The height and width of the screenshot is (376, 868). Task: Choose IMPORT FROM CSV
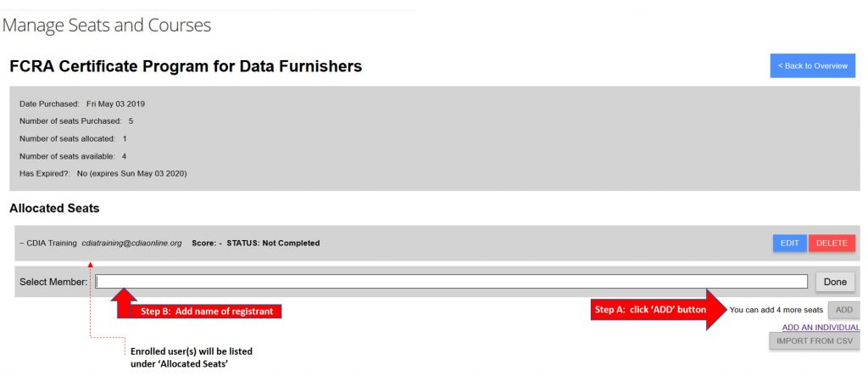[x=815, y=340]
